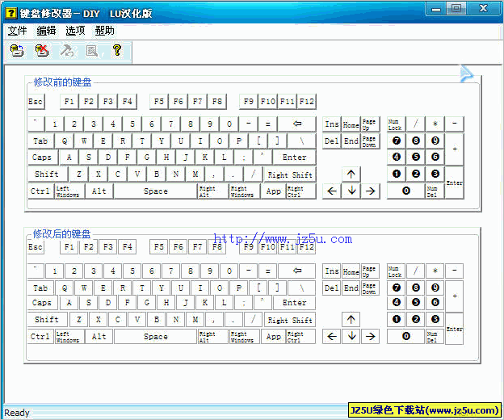The width and height of the screenshot is (504, 420).
Task: Open the 编辑 menu
Action: 46,31
